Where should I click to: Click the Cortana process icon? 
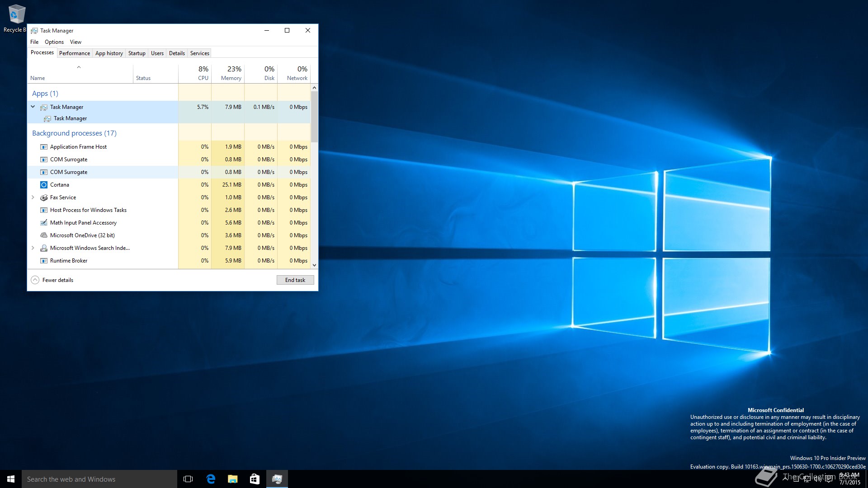pos(44,185)
